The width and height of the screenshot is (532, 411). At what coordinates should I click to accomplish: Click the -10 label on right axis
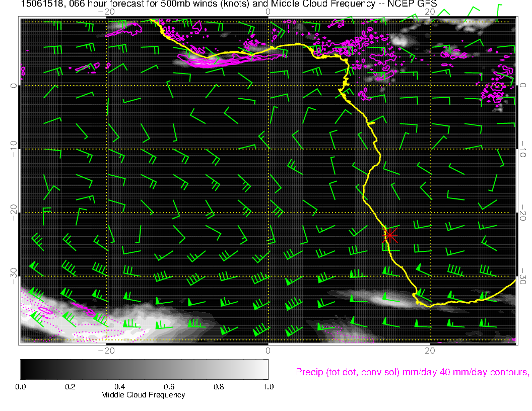524,149
